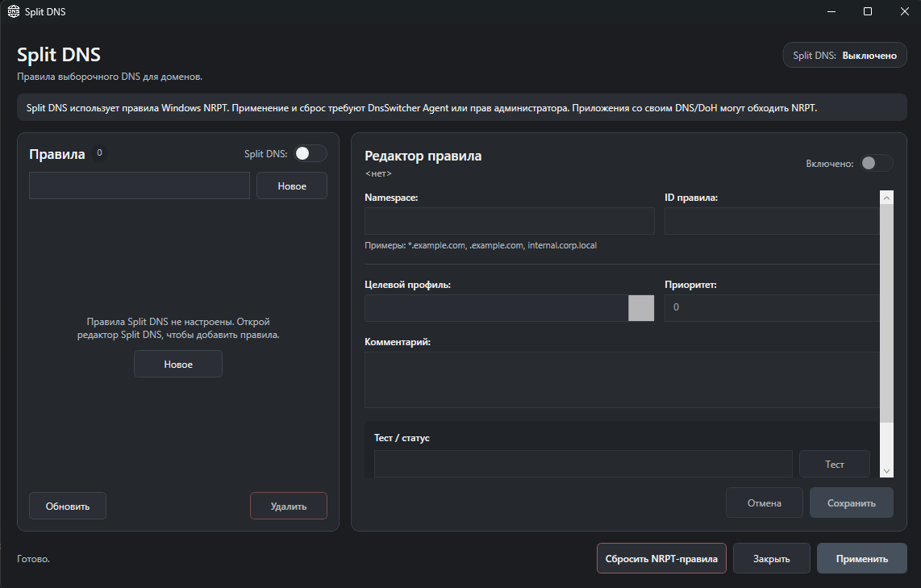Click Сбросить NRPT-правила button
The height and width of the screenshot is (588, 921).
pyautogui.click(x=661, y=559)
